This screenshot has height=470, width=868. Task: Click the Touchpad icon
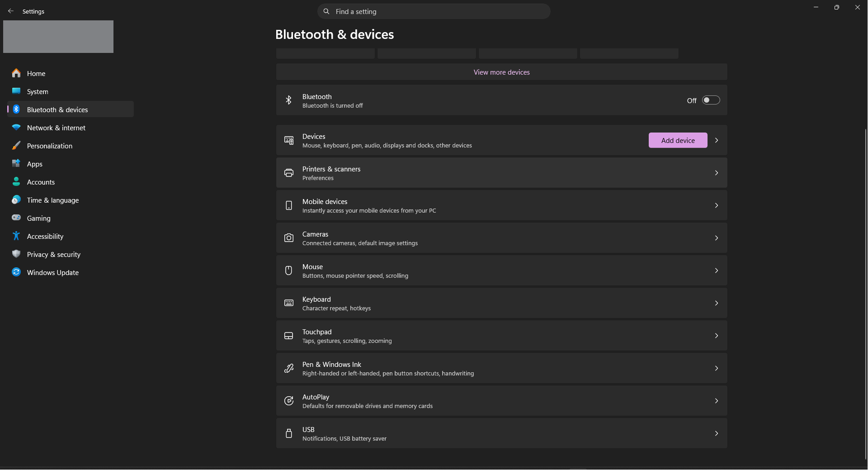288,336
